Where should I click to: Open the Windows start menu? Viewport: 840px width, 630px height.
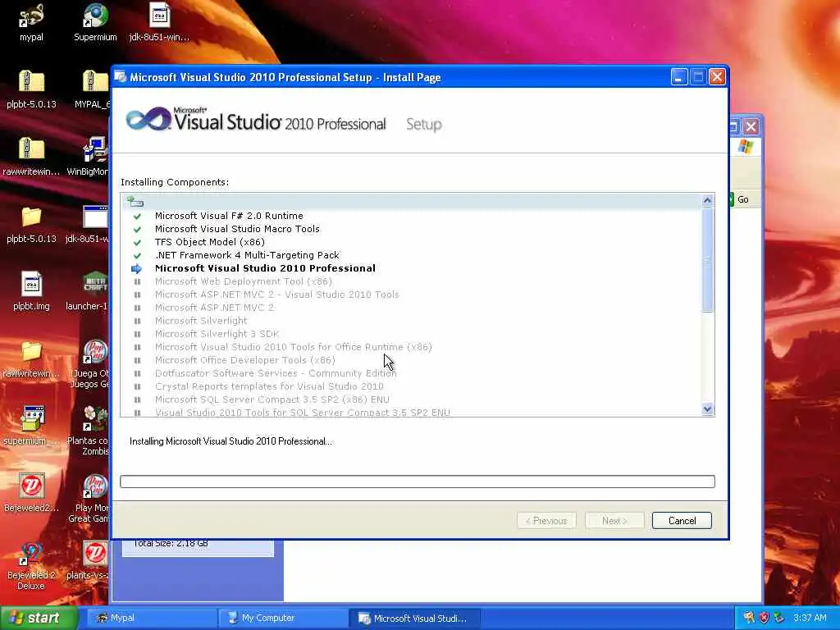coord(39,618)
